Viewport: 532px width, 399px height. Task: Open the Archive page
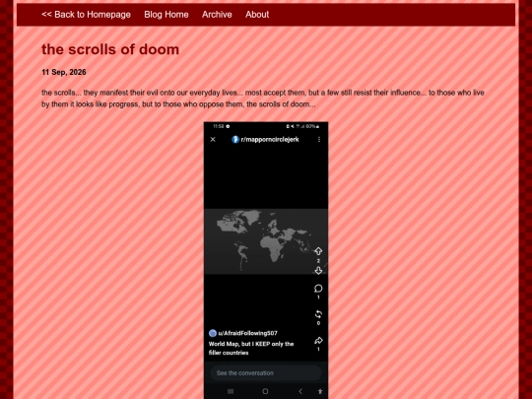217,15
